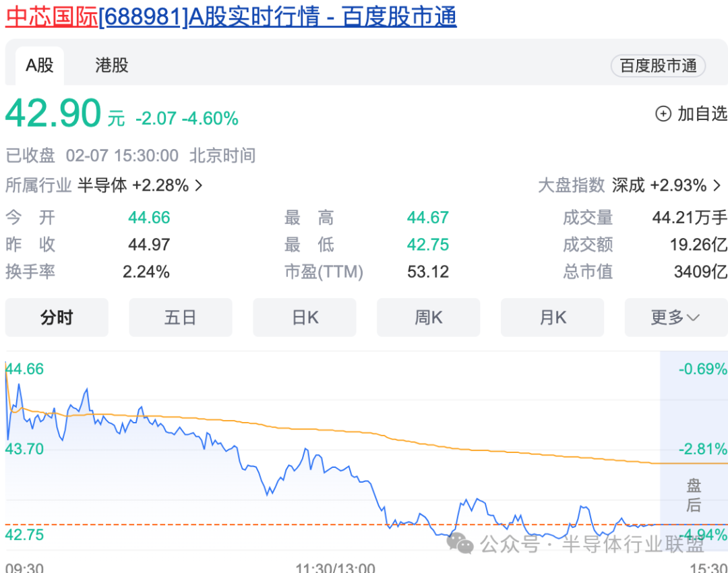Show the 月K candlestick chart
Image resolution: width=728 pixels, height=573 pixels.
click(552, 318)
